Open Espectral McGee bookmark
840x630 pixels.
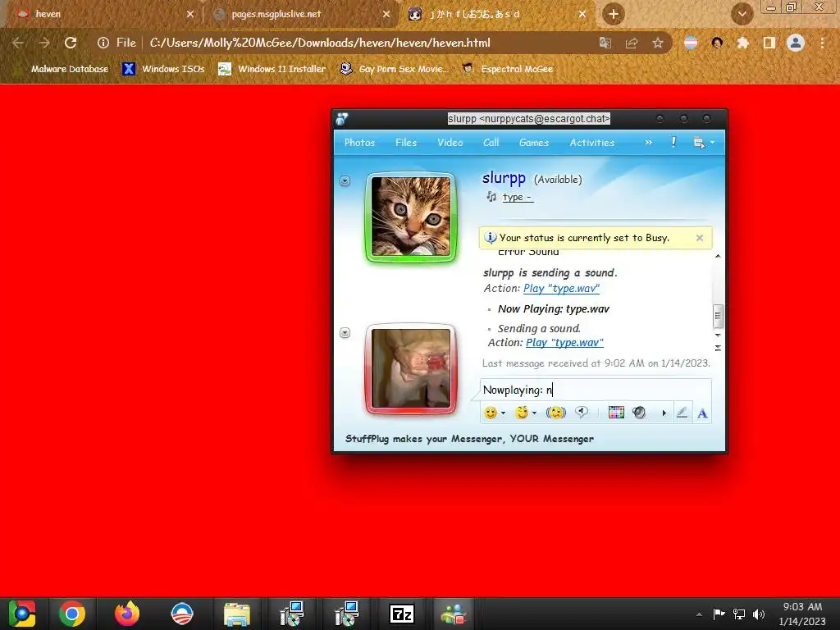point(508,69)
